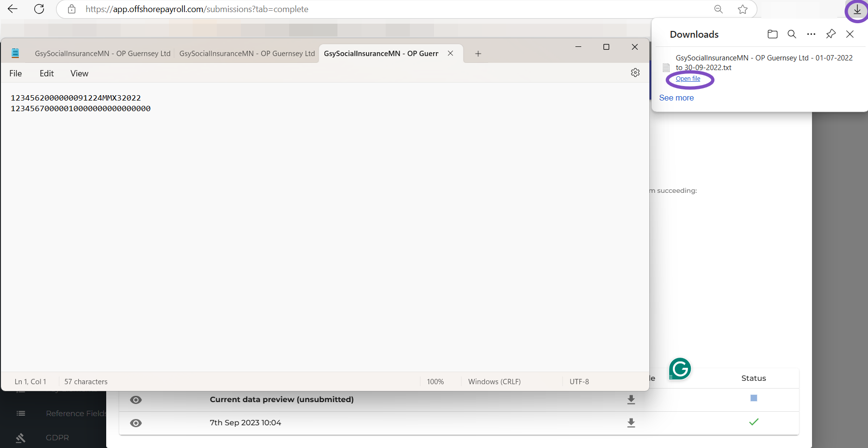The width and height of the screenshot is (868, 448).
Task: Add a new Notepad tab
Action: [478, 54]
